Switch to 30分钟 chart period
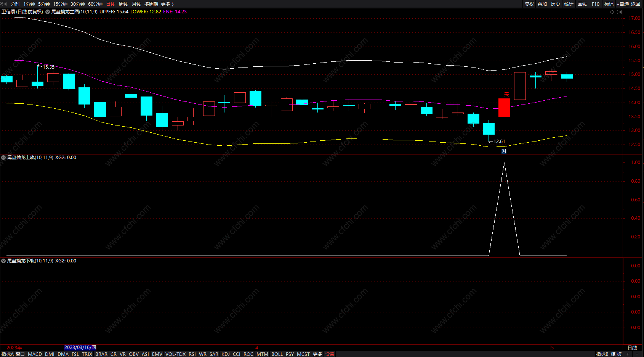644x357 pixels. pos(78,4)
